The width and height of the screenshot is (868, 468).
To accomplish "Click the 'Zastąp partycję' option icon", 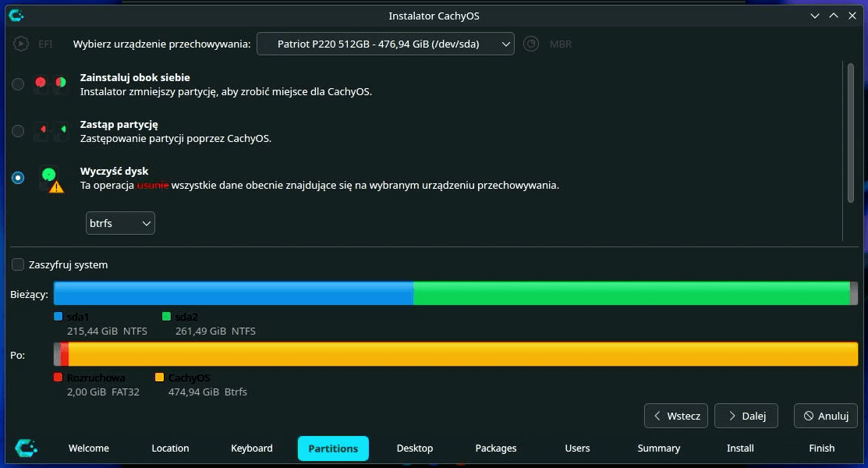I will pyautogui.click(x=51, y=131).
